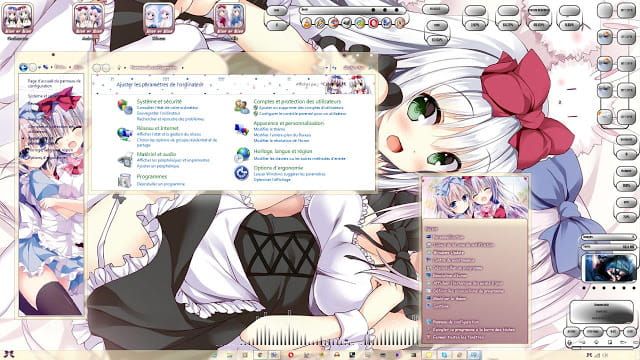
Task: Go back in the left-side Explorer window
Action: [x=23, y=67]
